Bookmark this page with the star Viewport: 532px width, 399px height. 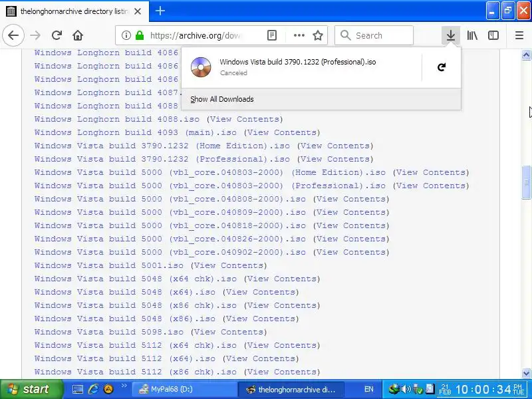click(x=318, y=35)
